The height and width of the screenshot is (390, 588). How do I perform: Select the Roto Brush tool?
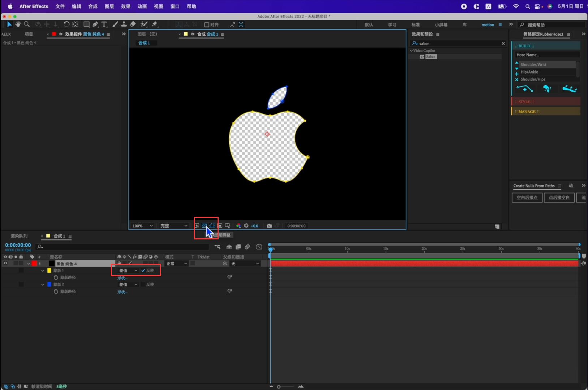coord(144,24)
